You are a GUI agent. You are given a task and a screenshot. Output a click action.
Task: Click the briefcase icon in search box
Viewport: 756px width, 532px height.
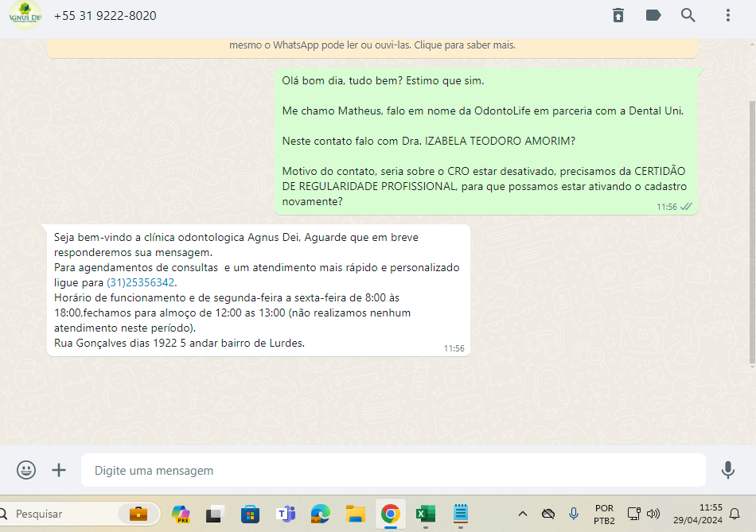(138, 515)
